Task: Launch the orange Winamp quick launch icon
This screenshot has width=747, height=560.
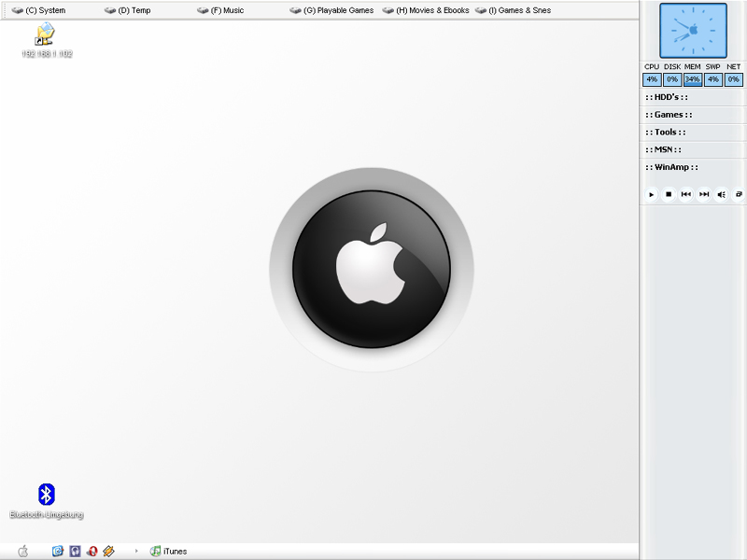Action: click(108, 551)
